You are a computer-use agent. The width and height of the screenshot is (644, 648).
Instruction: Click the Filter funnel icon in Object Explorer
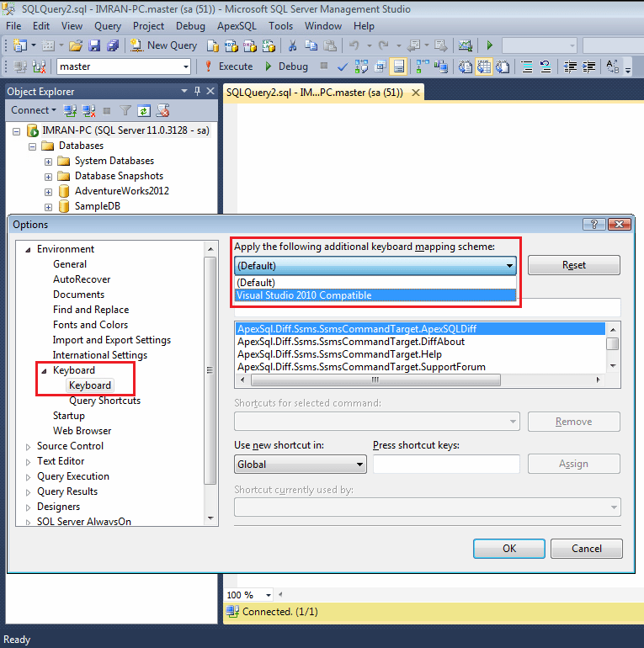(125, 110)
